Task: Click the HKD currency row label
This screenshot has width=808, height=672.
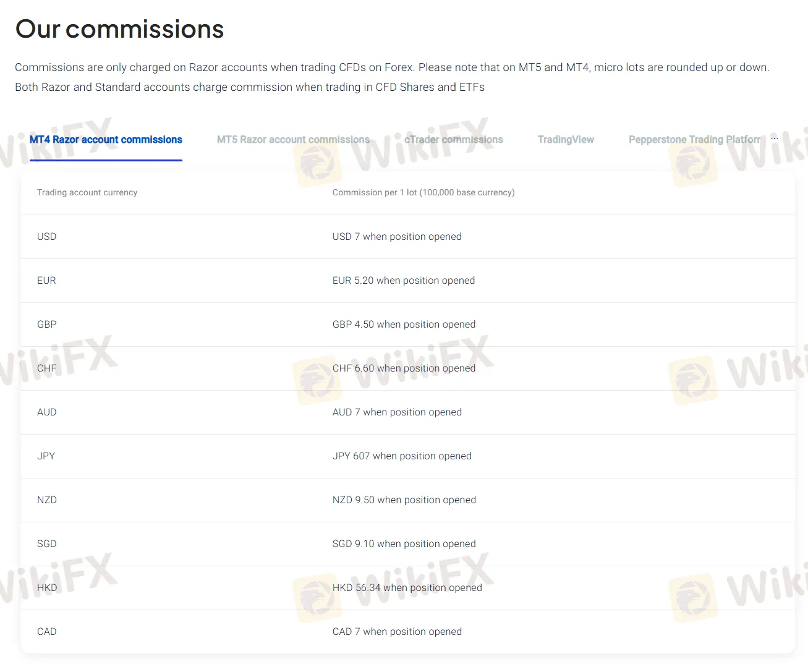Action: point(47,588)
